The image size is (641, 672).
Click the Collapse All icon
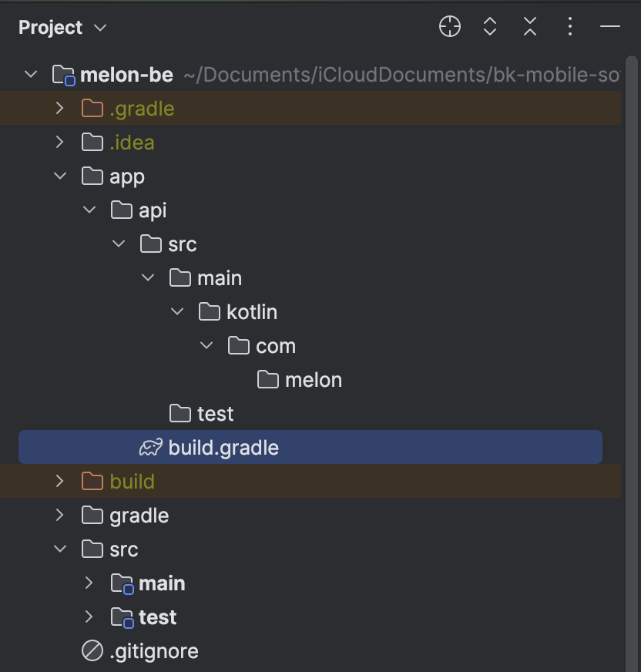pos(530,26)
